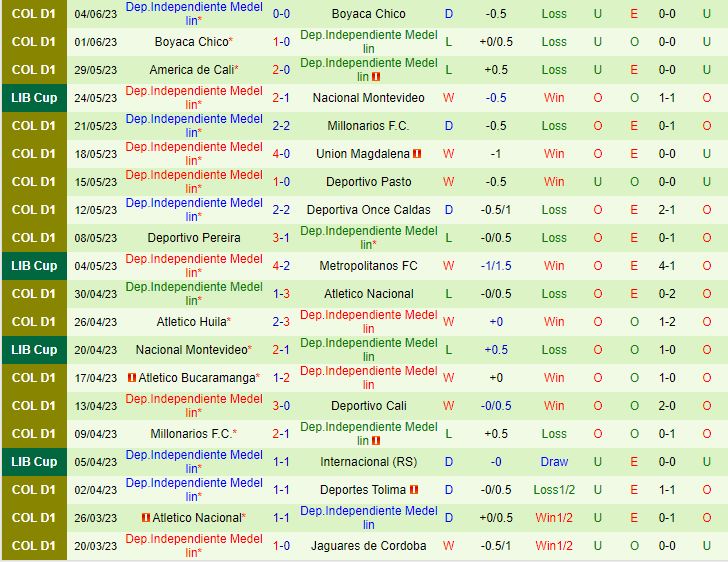Click the date 02/04/23
This screenshot has height=562, width=728.
[x=96, y=490]
